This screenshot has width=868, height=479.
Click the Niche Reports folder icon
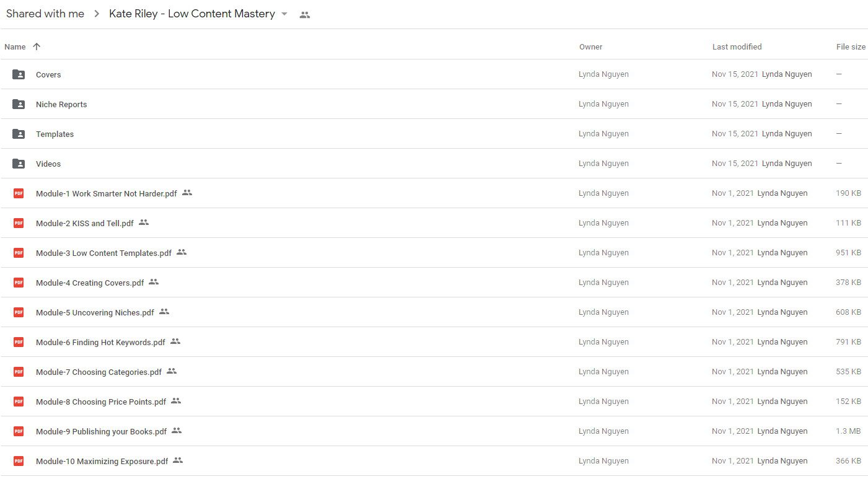(x=19, y=104)
